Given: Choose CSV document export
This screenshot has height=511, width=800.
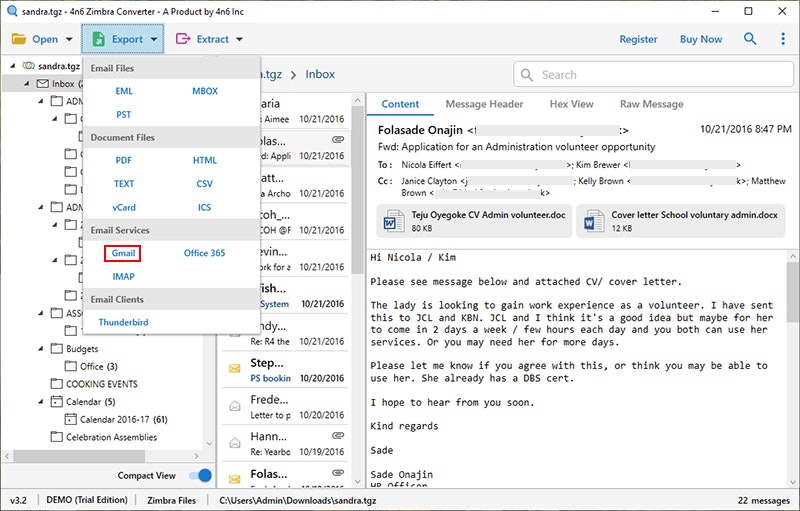Looking at the screenshot, I should click(204, 184).
